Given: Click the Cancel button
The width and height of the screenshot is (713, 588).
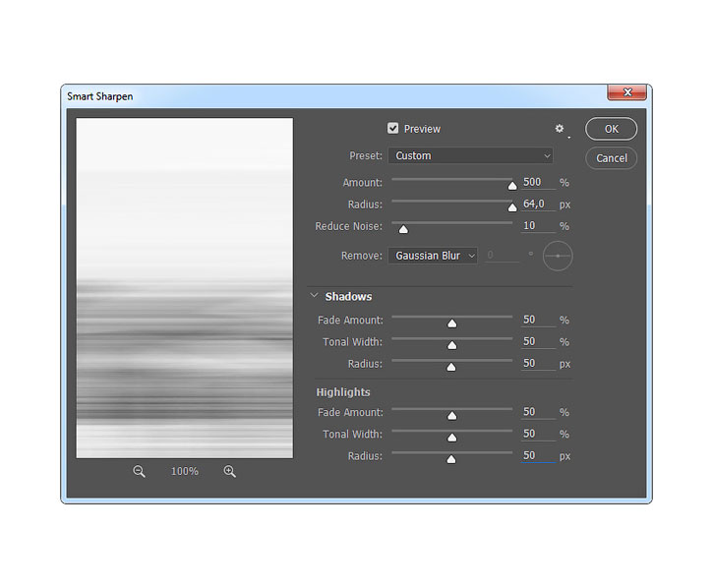Looking at the screenshot, I should tap(611, 158).
